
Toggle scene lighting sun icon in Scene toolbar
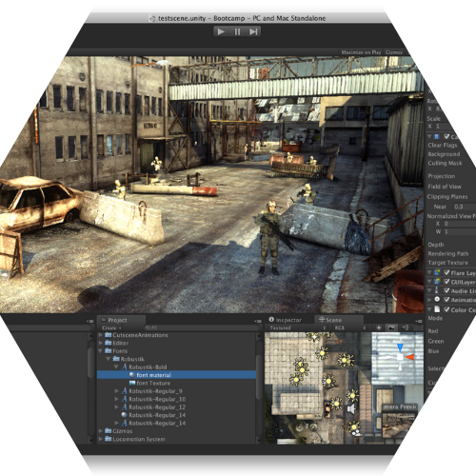[x=379, y=327]
